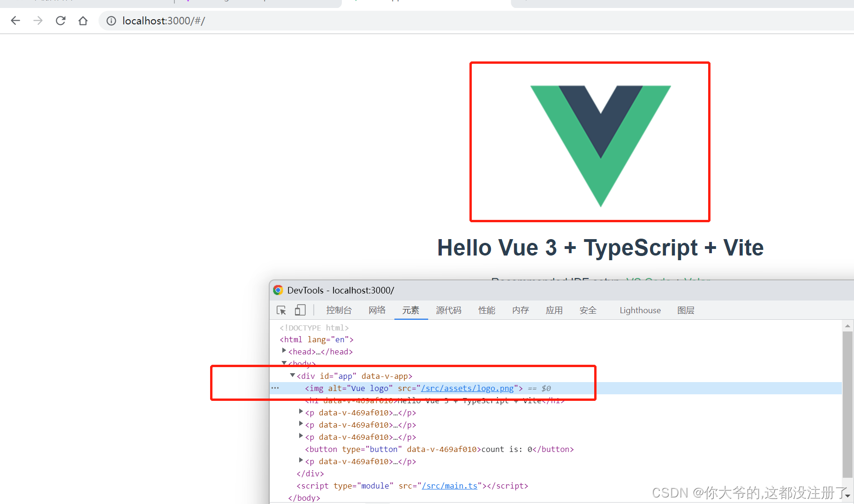Collapse the body element node
The image size is (854, 504).
(x=284, y=363)
